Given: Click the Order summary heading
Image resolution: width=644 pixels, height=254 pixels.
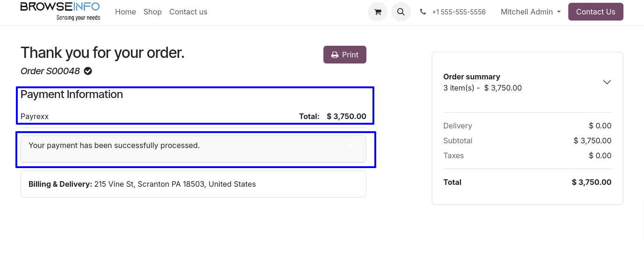Looking at the screenshot, I should pos(472,77).
